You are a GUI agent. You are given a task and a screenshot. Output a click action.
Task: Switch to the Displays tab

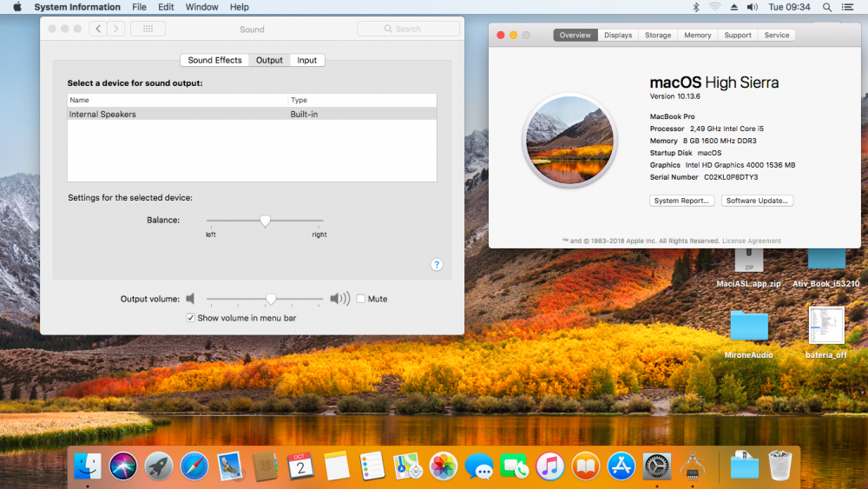pyautogui.click(x=618, y=35)
